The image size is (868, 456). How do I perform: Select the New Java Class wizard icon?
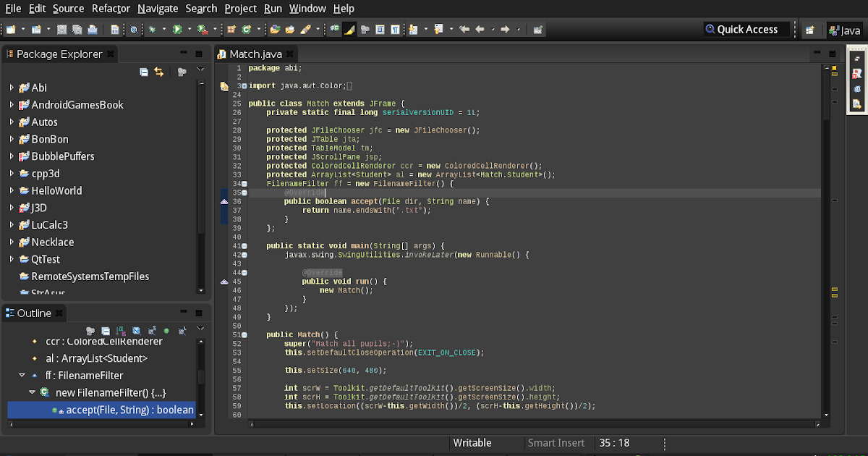tap(246, 29)
